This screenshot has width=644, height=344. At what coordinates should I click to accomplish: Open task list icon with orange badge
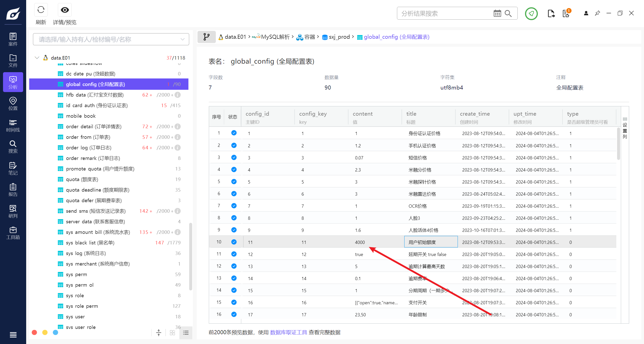566,13
